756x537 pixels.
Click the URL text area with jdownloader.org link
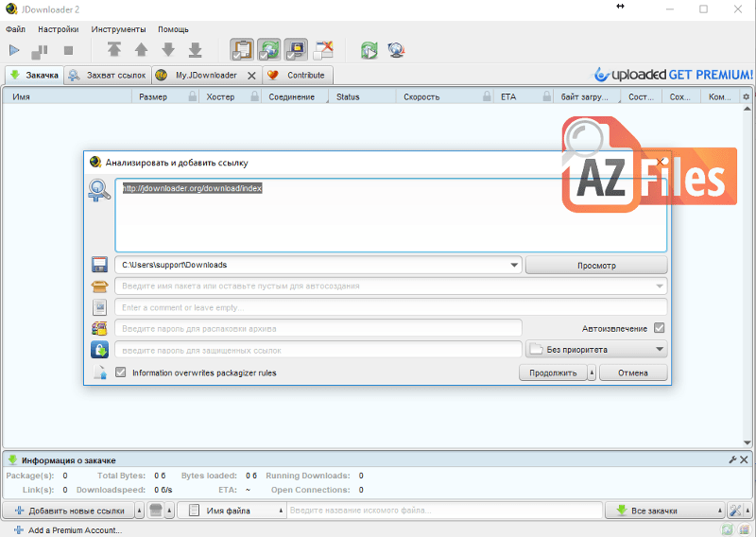point(391,216)
